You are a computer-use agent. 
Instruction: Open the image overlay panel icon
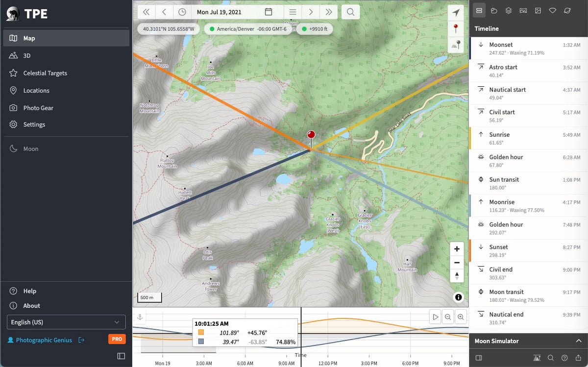tap(538, 10)
